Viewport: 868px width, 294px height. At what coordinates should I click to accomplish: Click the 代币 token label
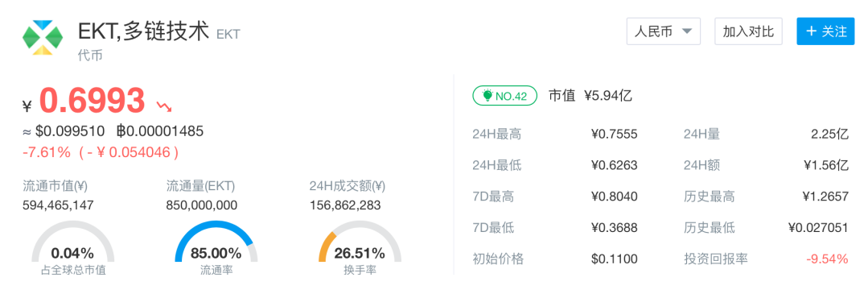tap(90, 56)
